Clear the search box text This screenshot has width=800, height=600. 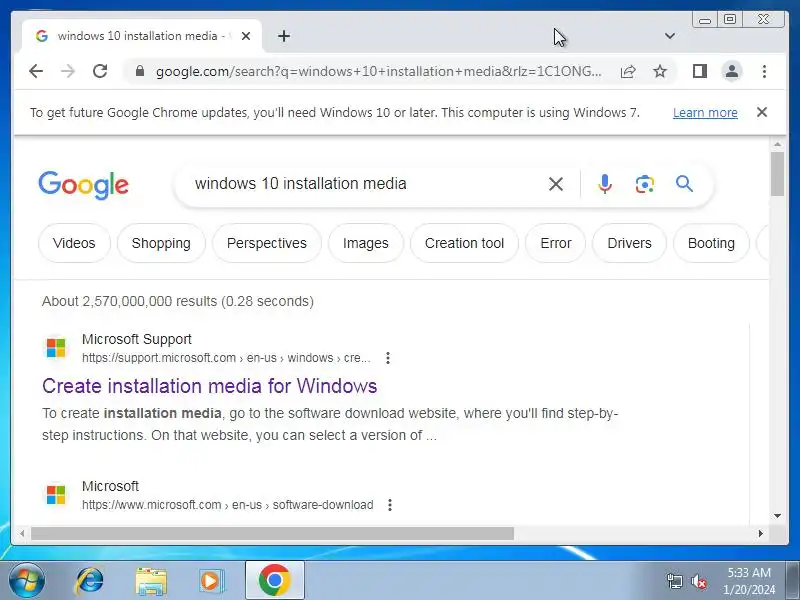pyautogui.click(x=556, y=184)
